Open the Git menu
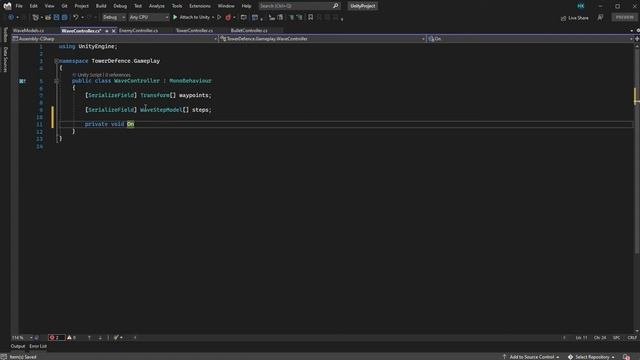 [x=64, y=6]
